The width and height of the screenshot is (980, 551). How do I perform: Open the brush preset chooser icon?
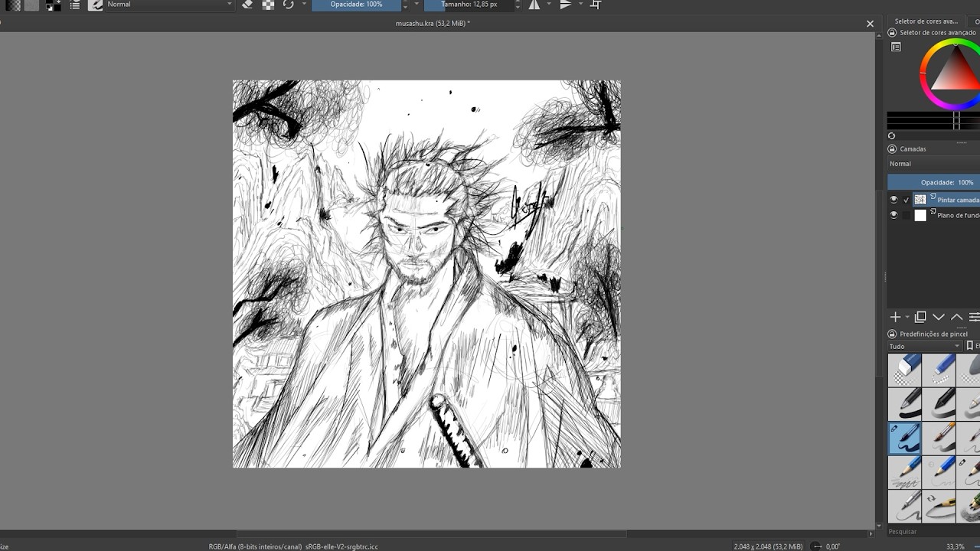tap(95, 5)
